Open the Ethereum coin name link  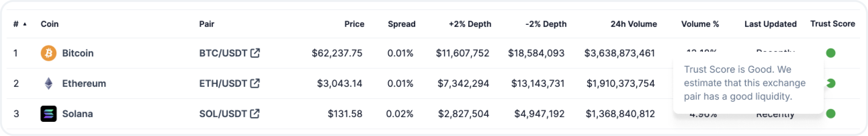[84, 83]
